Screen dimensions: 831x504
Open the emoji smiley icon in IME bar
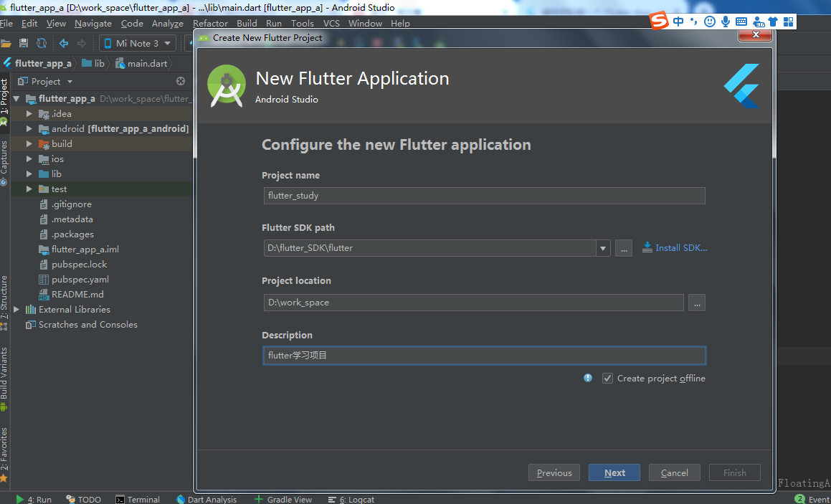click(x=710, y=22)
